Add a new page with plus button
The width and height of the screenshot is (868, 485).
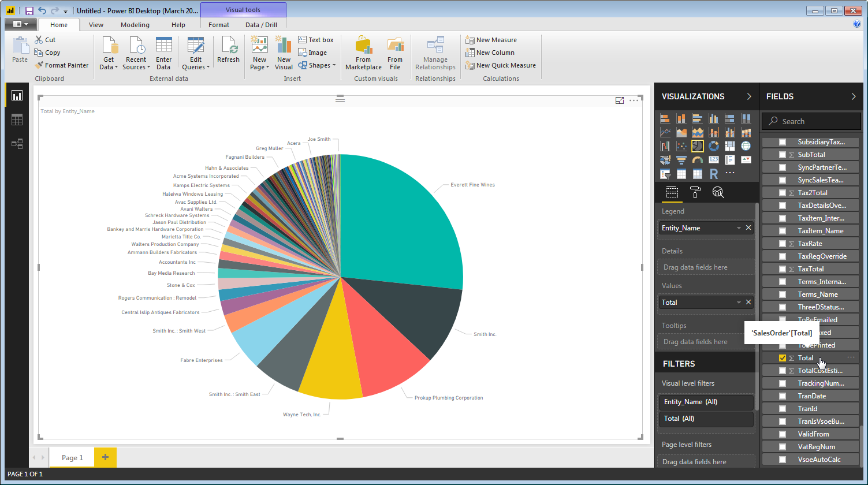tap(105, 457)
